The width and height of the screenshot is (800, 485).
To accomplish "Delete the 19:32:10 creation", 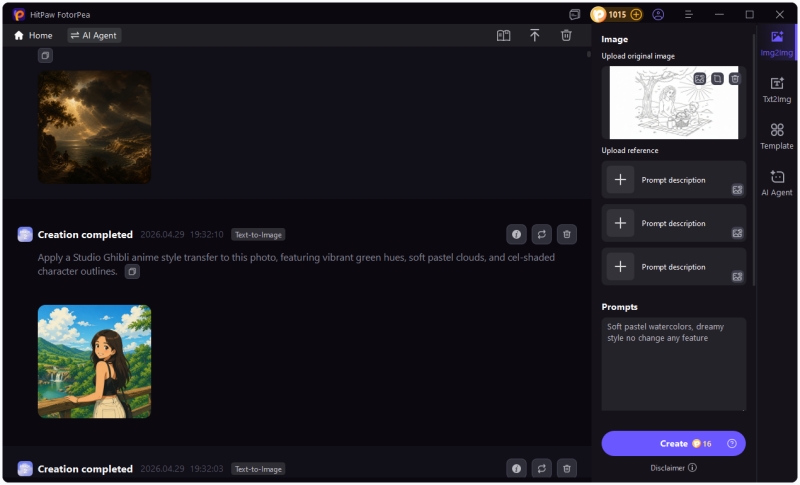I will (566, 234).
